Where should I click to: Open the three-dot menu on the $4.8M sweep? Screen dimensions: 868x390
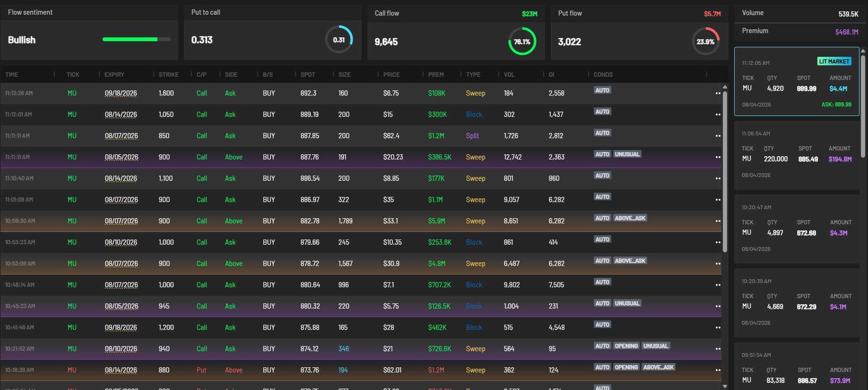tap(718, 264)
